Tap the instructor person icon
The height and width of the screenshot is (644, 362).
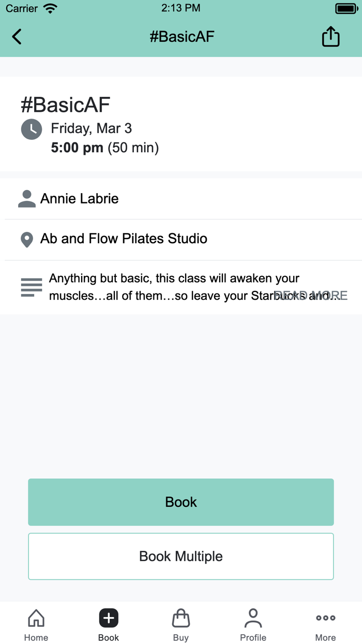point(26,198)
